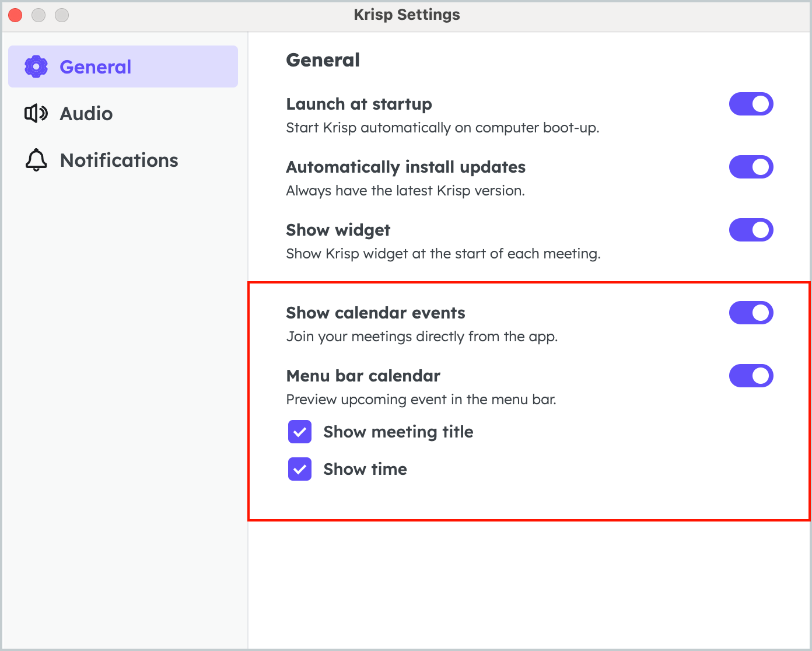812x651 pixels.
Task: Switch to the Audio settings section
Action: pyautogui.click(x=86, y=113)
